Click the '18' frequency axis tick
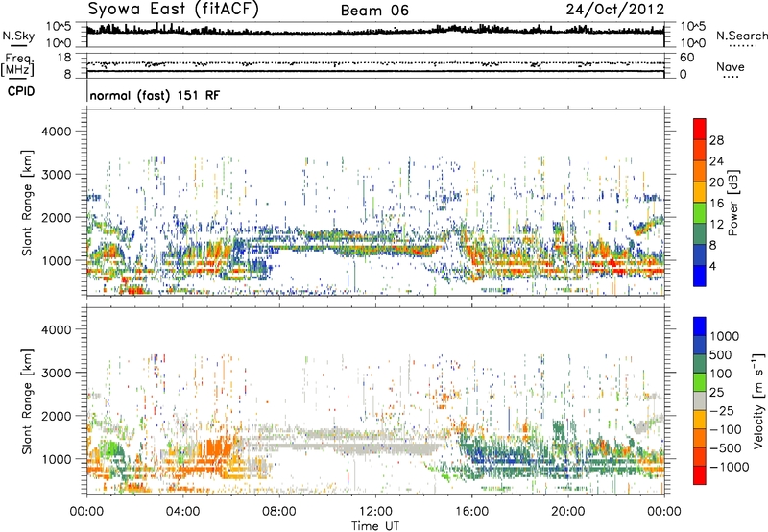Screen dimensions: 768x532 (x=64, y=58)
